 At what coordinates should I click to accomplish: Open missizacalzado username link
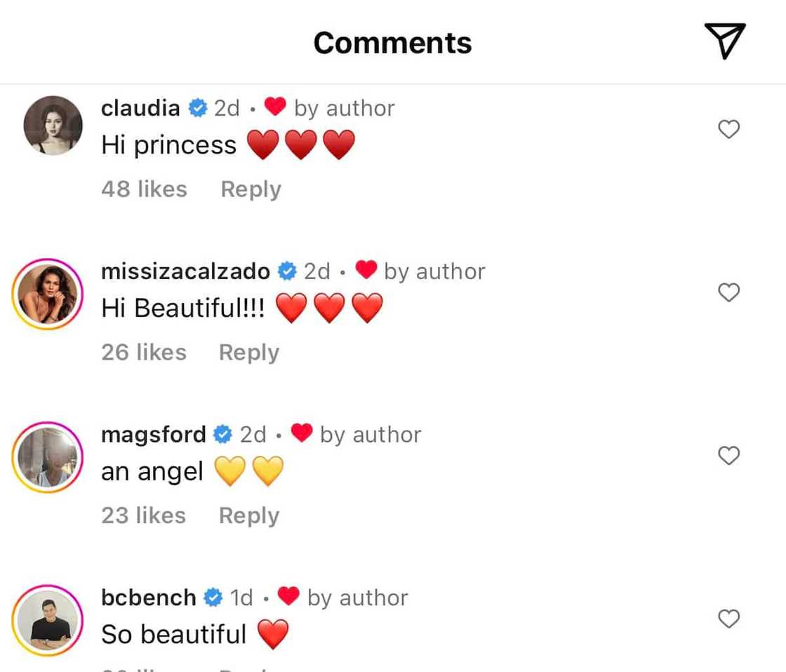[x=185, y=271]
